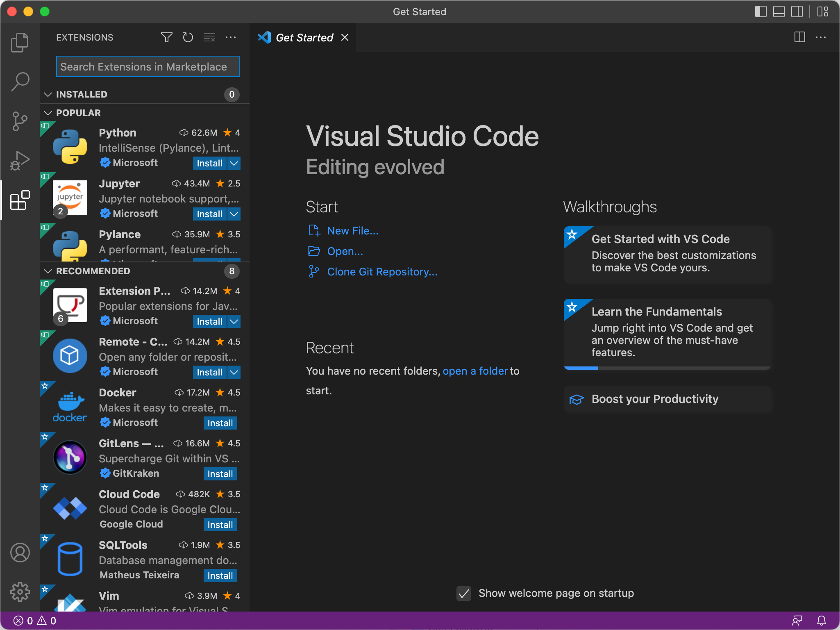The height and width of the screenshot is (630, 840).
Task: Open the Extensions panel more actions menu
Action: pyautogui.click(x=231, y=37)
